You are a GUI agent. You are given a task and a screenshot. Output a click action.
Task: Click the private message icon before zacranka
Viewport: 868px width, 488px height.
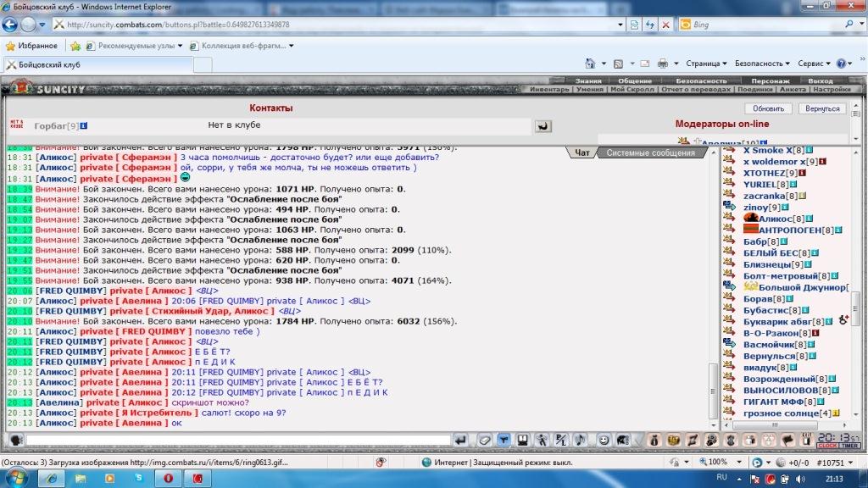coord(729,196)
